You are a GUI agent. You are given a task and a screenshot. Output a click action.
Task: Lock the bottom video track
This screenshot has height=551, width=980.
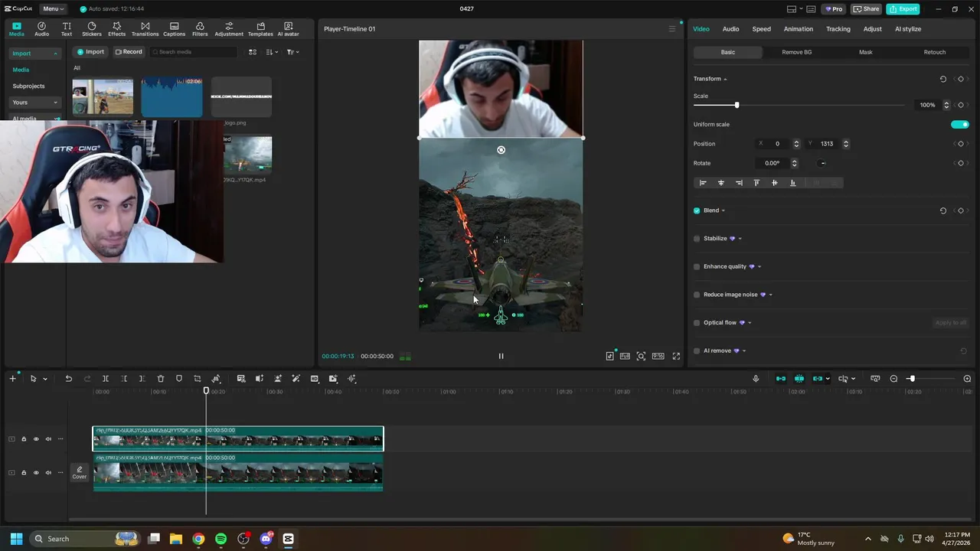click(24, 473)
